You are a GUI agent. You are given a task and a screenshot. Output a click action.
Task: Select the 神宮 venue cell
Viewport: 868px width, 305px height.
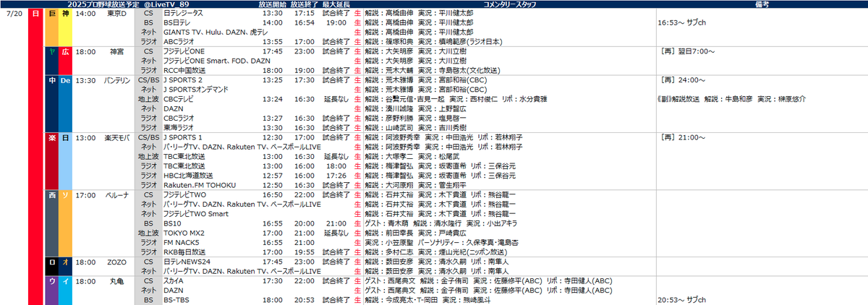coord(117,52)
